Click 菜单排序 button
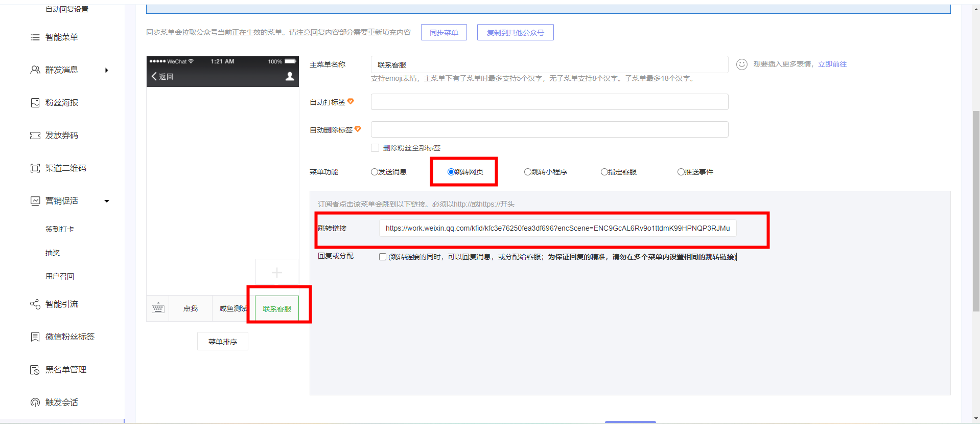Viewport: 980px width, 424px height. (x=223, y=341)
